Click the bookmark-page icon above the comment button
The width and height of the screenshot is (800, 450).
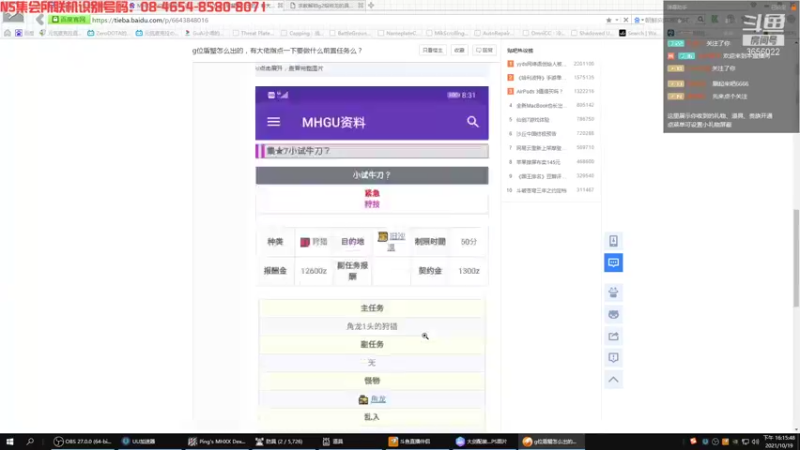(x=613, y=241)
